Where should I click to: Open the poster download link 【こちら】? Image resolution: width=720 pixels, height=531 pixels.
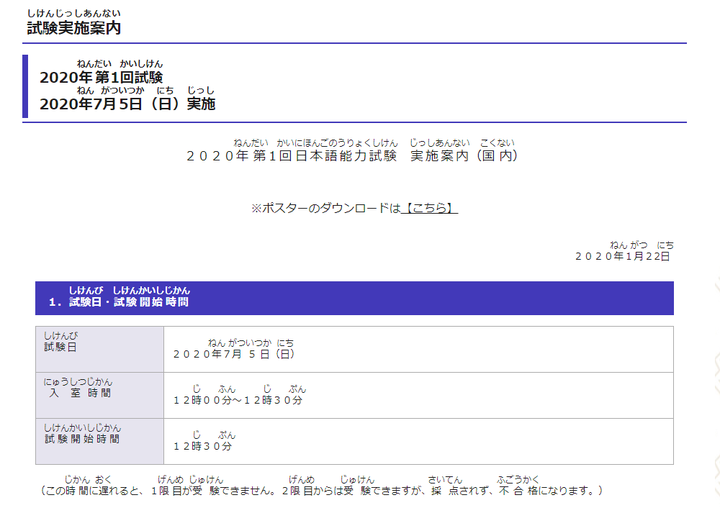point(429,208)
